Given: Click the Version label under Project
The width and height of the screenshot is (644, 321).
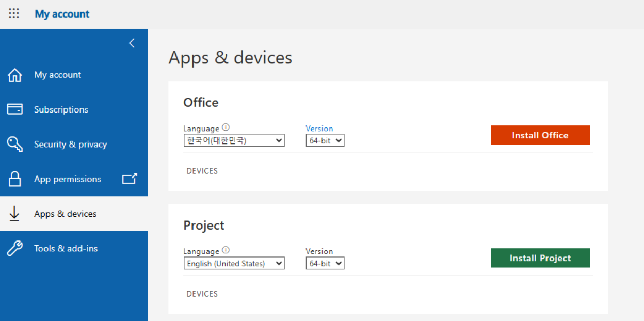Looking at the screenshot, I should (x=319, y=251).
